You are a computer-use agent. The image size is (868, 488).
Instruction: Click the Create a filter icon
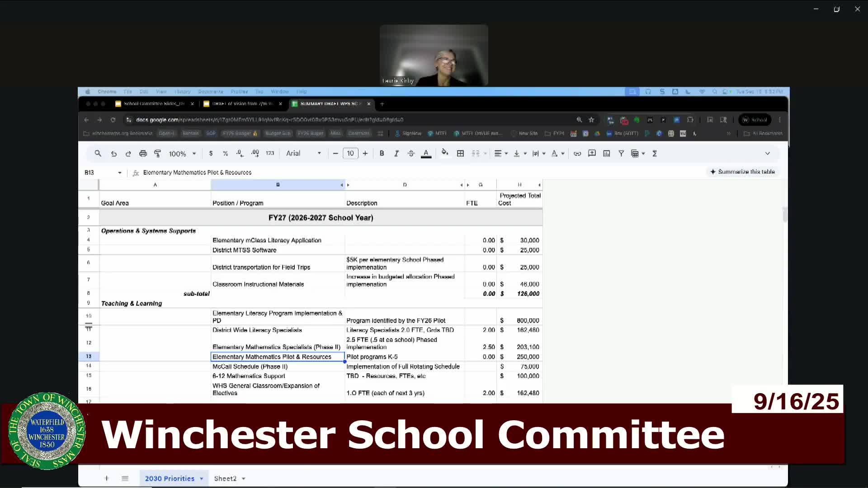(621, 154)
